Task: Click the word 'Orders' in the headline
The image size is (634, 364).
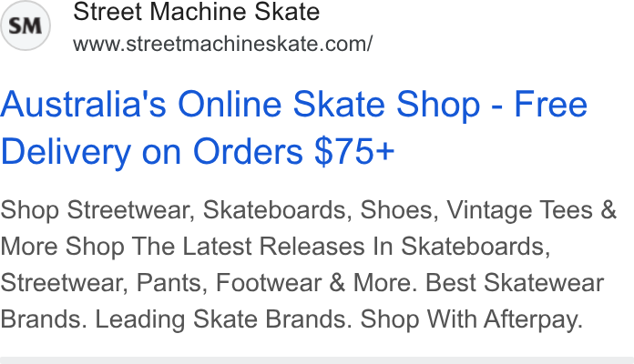Action: 248,151
